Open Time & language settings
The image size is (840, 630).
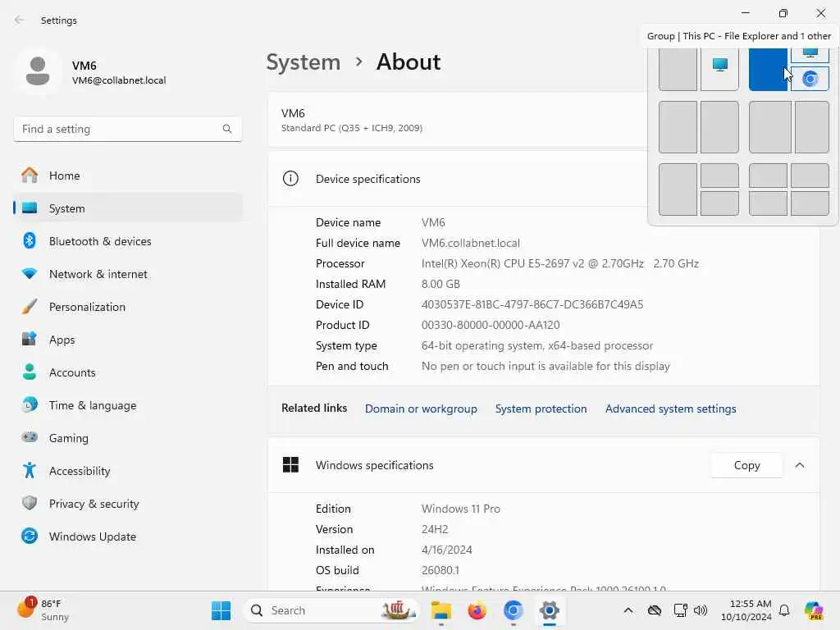pyautogui.click(x=127, y=405)
